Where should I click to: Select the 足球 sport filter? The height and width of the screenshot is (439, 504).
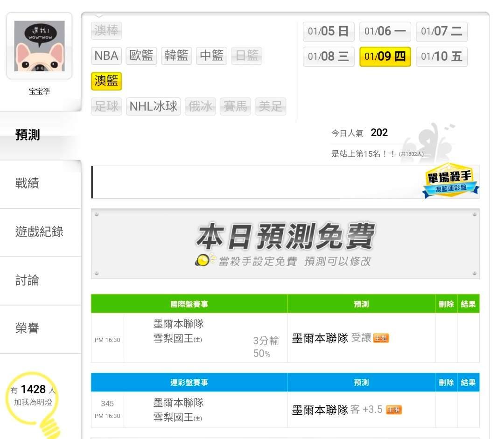point(106,106)
